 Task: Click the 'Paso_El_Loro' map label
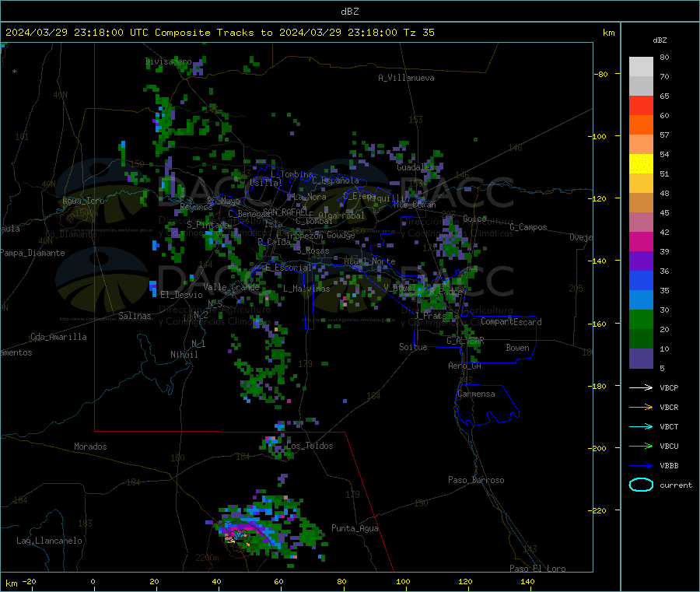537,569
